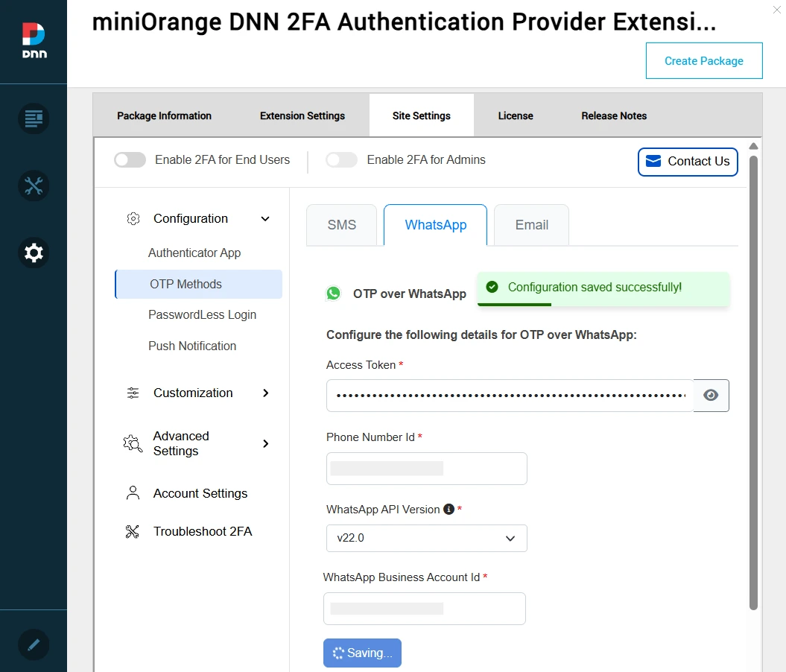Click the Customization menu label
This screenshot has width=786, height=672.
coord(193,393)
